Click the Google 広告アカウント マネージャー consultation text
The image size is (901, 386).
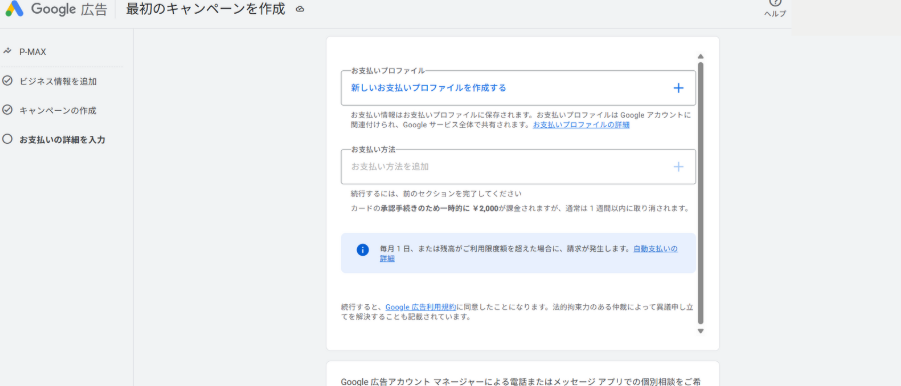pyautogui.click(x=521, y=381)
